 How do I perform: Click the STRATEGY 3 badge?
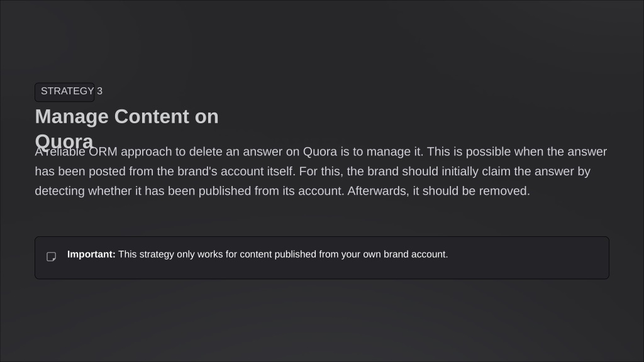65,92
